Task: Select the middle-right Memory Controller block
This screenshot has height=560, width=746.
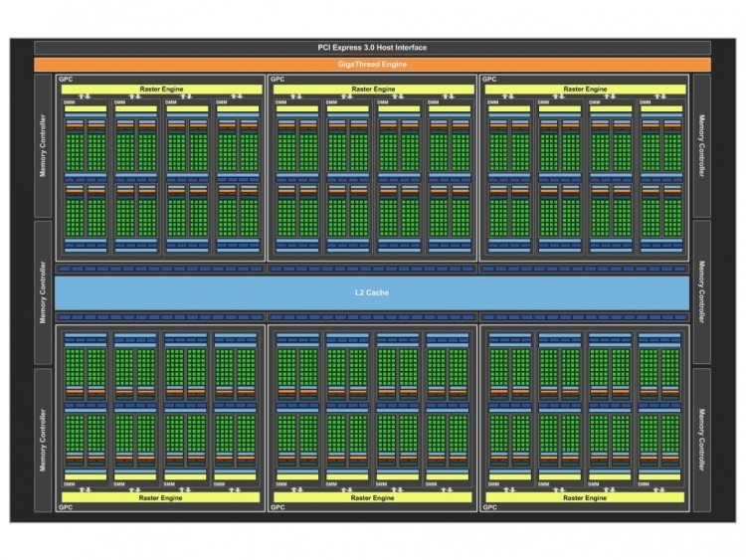Action: (x=701, y=291)
